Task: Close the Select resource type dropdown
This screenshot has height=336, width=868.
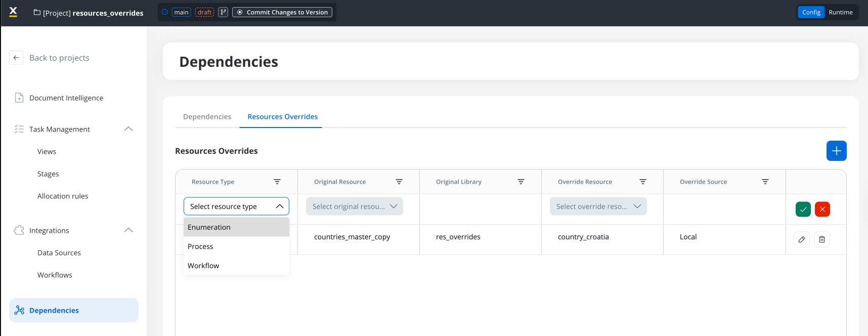Action: 279,206
